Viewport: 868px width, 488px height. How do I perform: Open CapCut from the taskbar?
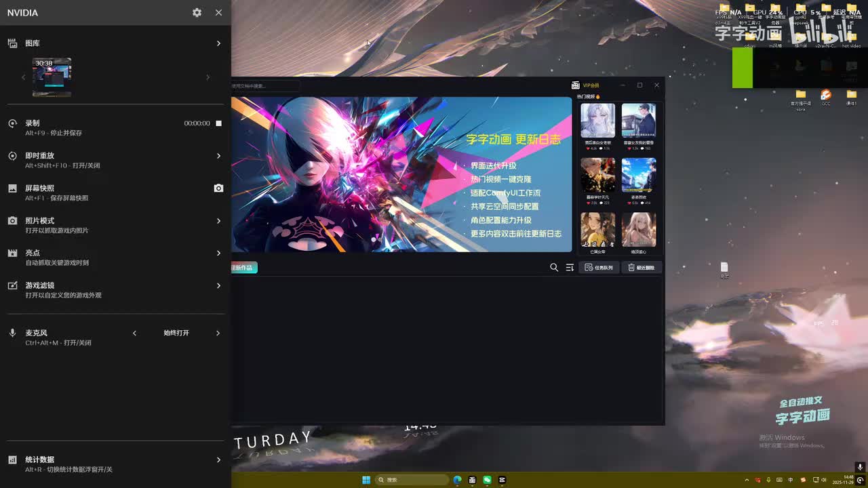tap(502, 480)
